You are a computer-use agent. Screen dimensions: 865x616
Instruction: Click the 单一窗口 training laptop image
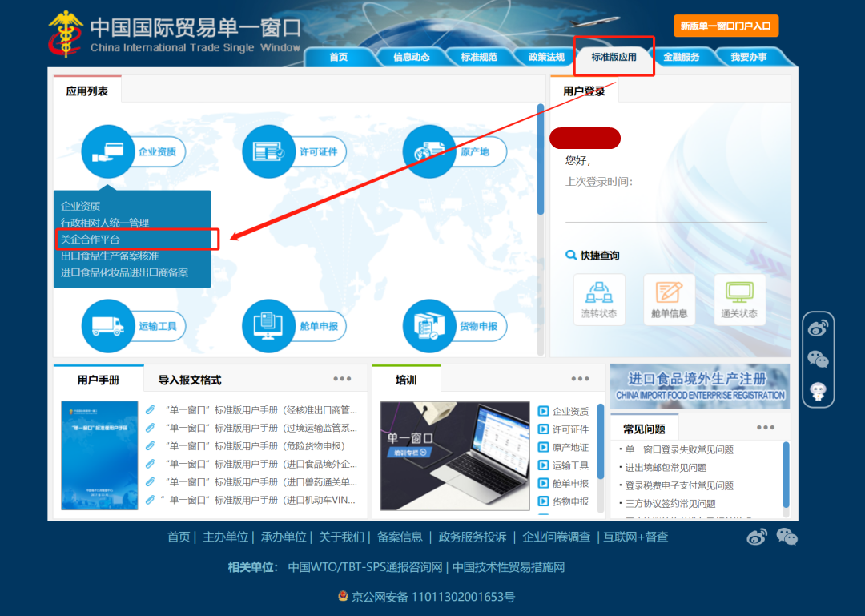click(x=455, y=456)
